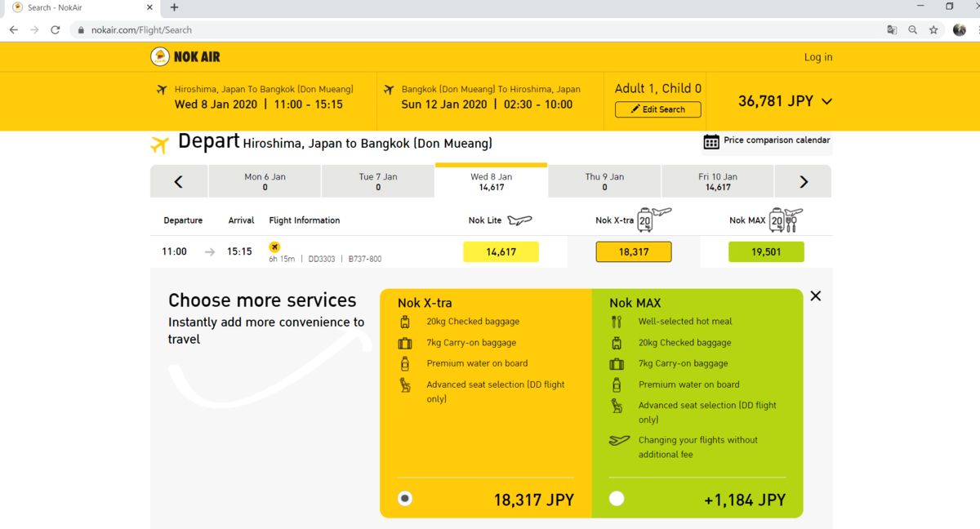
Task: Click yellow plane icon beside Depart
Action: tap(160, 144)
